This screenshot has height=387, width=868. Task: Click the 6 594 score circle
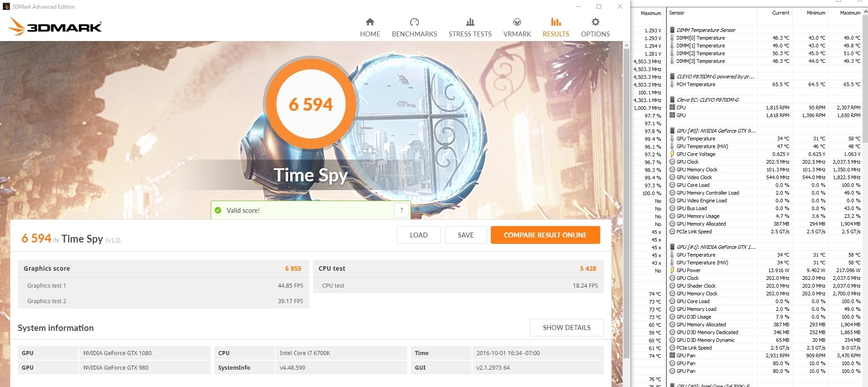click(x=311, y=104)
